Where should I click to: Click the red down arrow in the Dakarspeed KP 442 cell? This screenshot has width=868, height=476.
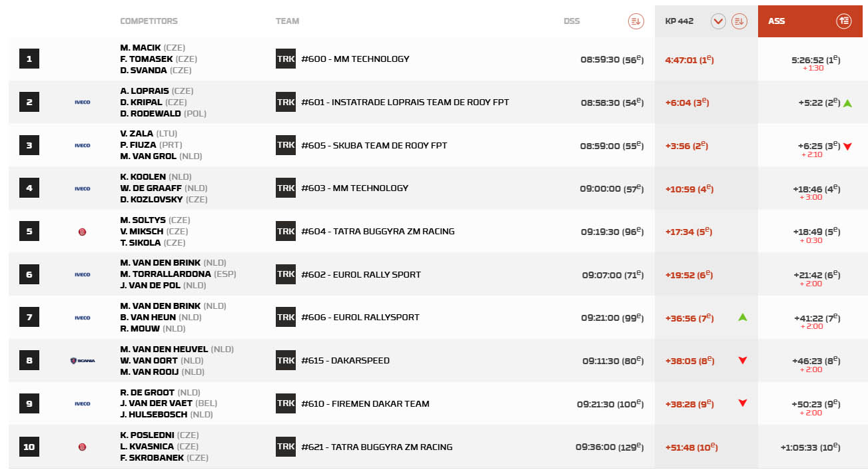pos(743,361)
